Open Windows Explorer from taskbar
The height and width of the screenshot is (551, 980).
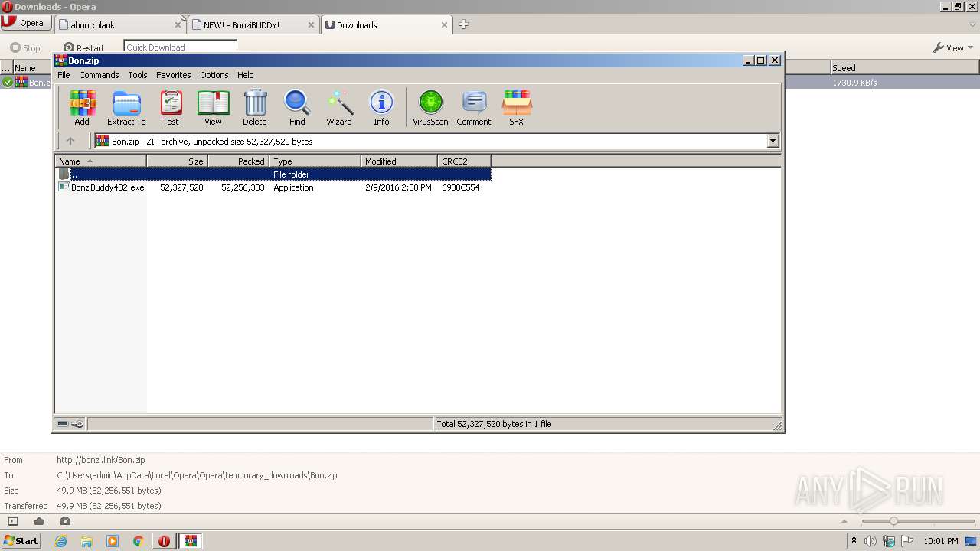[87, 541]
